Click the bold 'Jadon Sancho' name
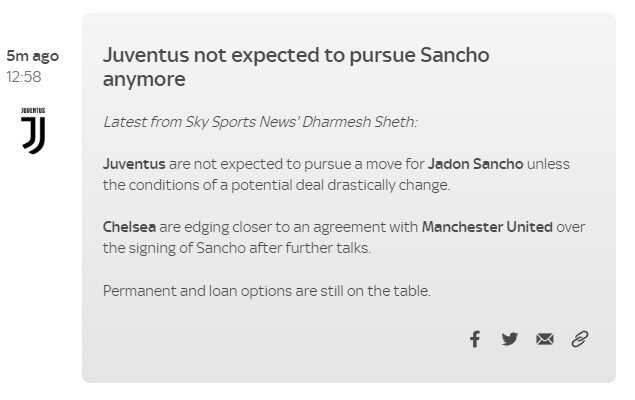Screen dimensions: 635x400 tap(475, 164)
